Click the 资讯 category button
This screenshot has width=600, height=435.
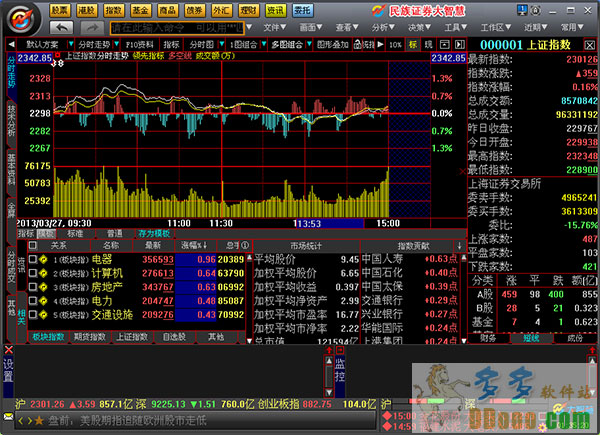(x=276, y=10)
